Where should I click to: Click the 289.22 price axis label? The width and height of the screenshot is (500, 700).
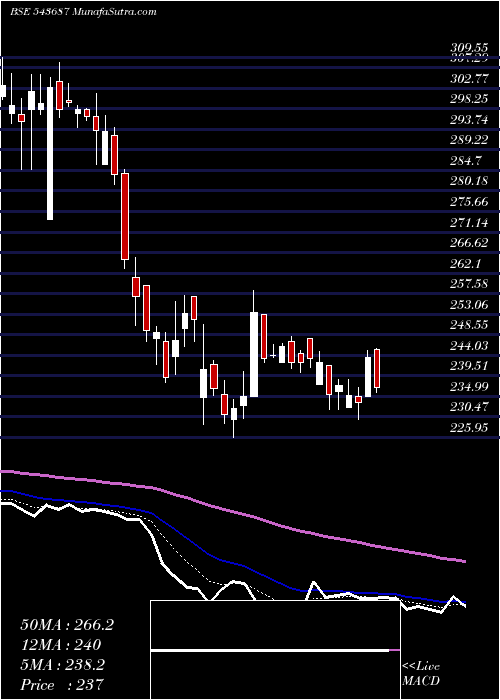(x=469, y=140)
